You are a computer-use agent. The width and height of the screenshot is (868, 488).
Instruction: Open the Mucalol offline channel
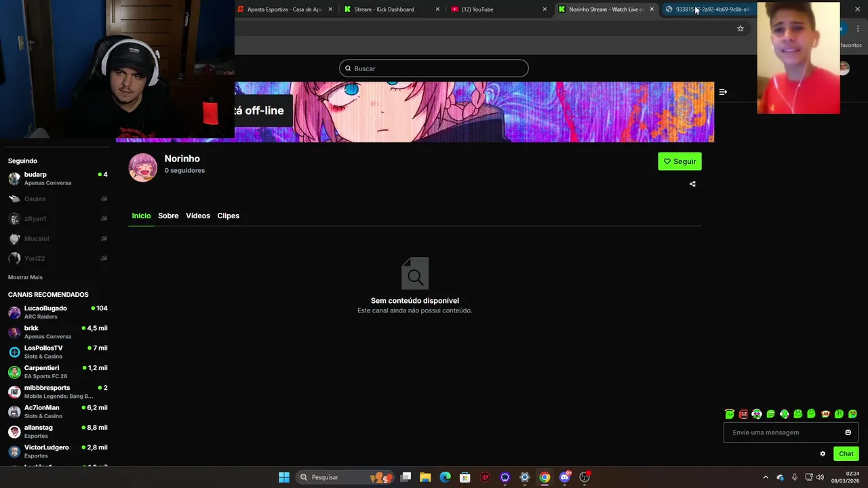tap(58, 239)
